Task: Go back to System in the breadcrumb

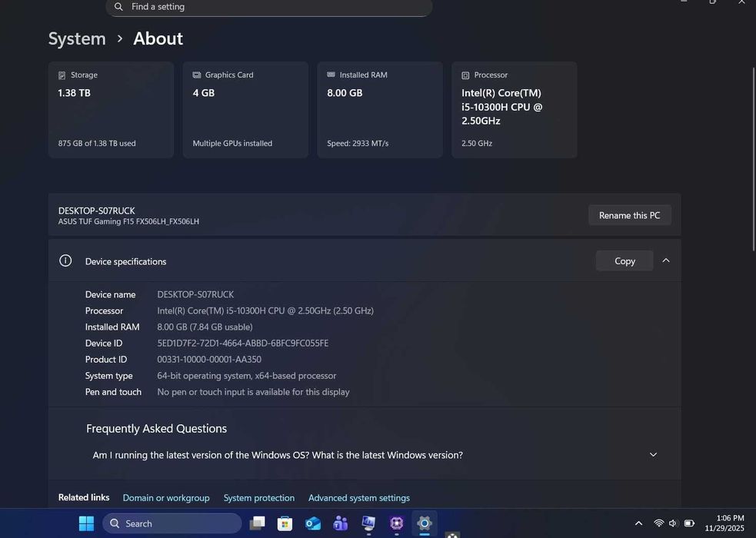Action: pos(77,38)
